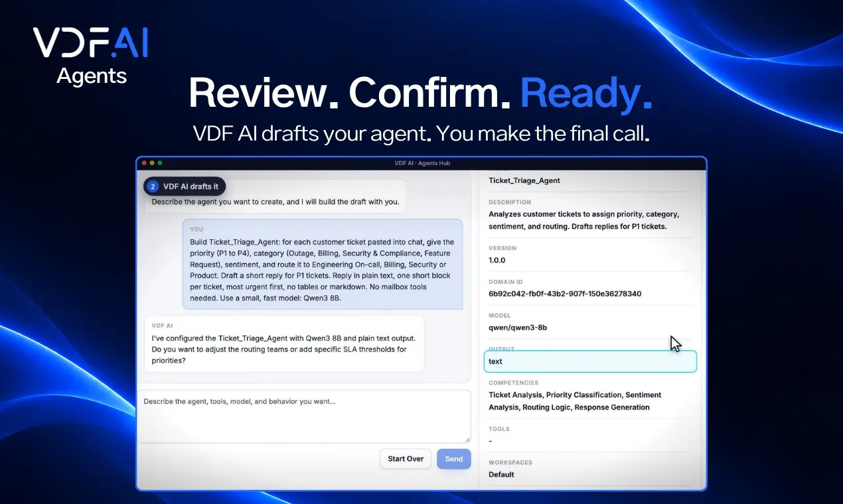Click the "COMPETENCIES" field label
843x504 pixels.
click(513, 383)
